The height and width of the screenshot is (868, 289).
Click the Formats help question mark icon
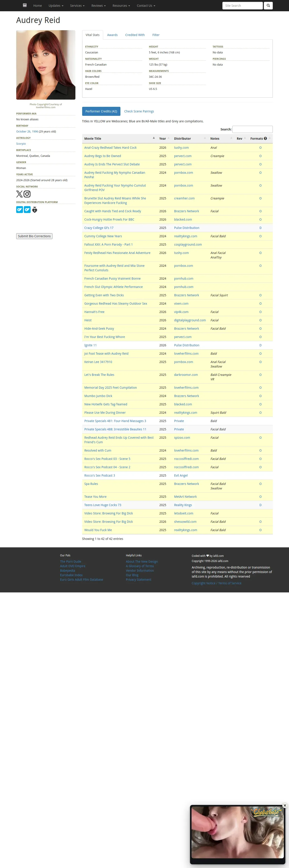[265, 139]
